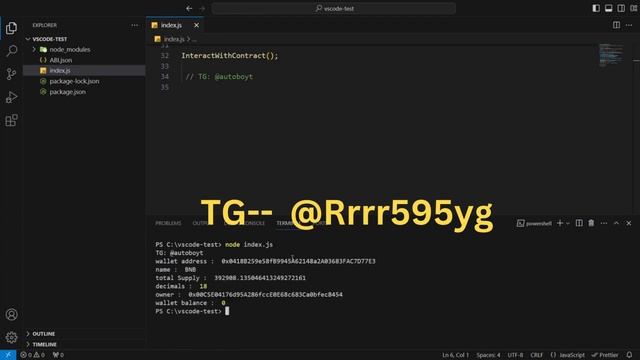Click Ln 6, Col 1 status item
This screenshot has width=640, height=360.
coord(456,355)
